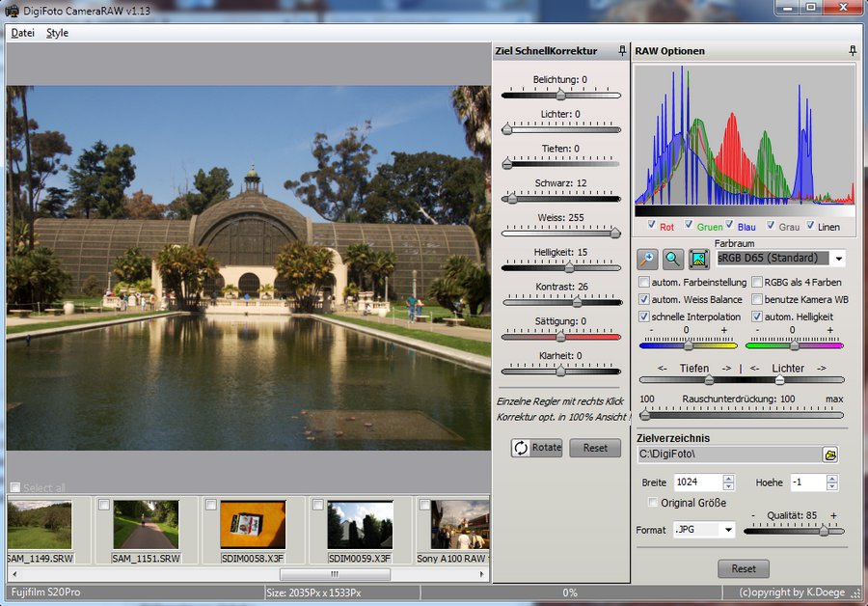The width and height of the screenshot is (868, 606).
Task: Open the Zielverzeichnis folder browse icon
Action: (x=830, y=454)
